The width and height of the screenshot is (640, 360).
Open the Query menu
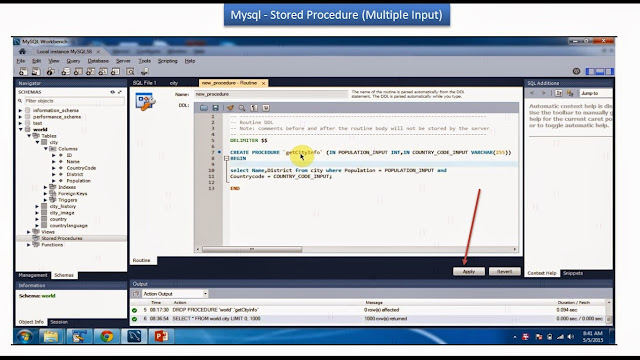click(x=73, y=61)
